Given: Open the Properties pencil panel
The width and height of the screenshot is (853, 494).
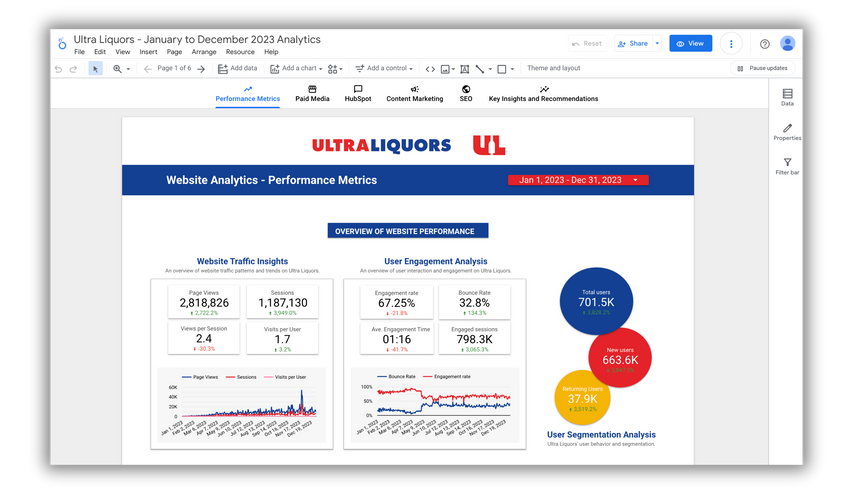Looking at the screenshot, I should [x=787, y=132].
